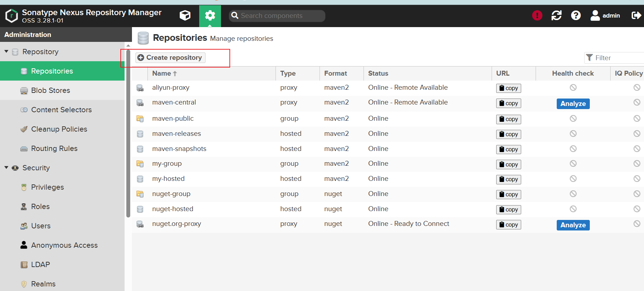
Task: Open the help question mark icon
Action: tap(576, 15)
